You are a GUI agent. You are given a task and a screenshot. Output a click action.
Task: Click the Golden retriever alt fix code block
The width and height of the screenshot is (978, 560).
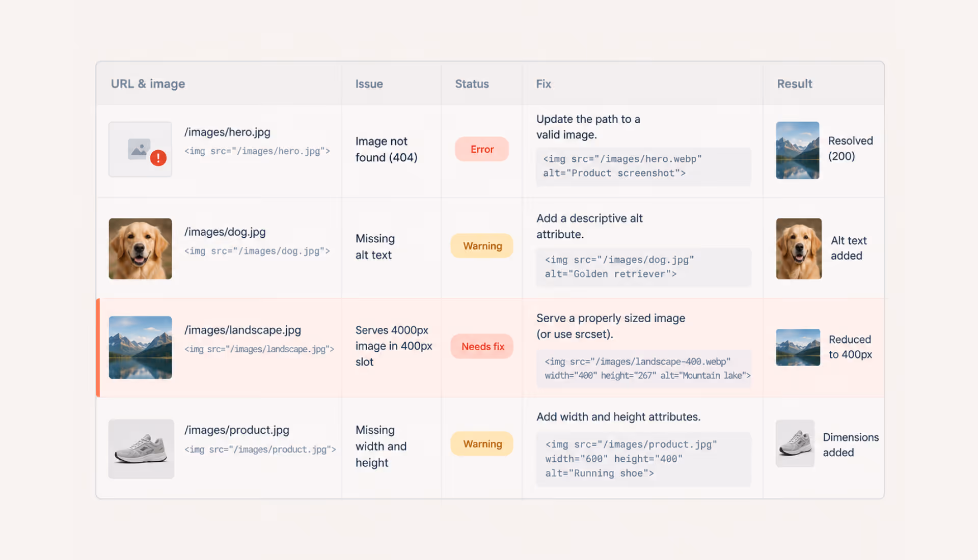(643, 267)
